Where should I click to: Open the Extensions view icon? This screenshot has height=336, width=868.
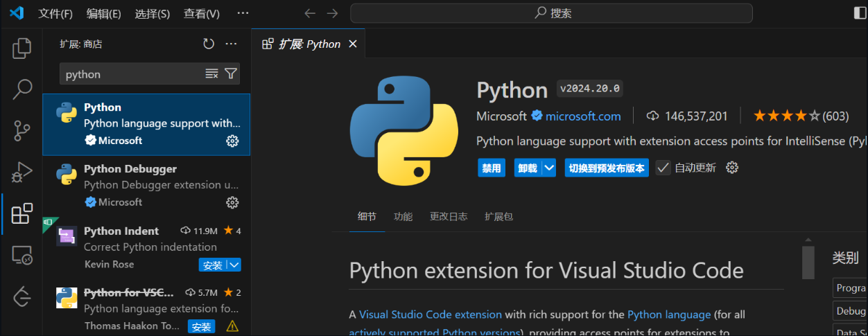pos(22,213)
